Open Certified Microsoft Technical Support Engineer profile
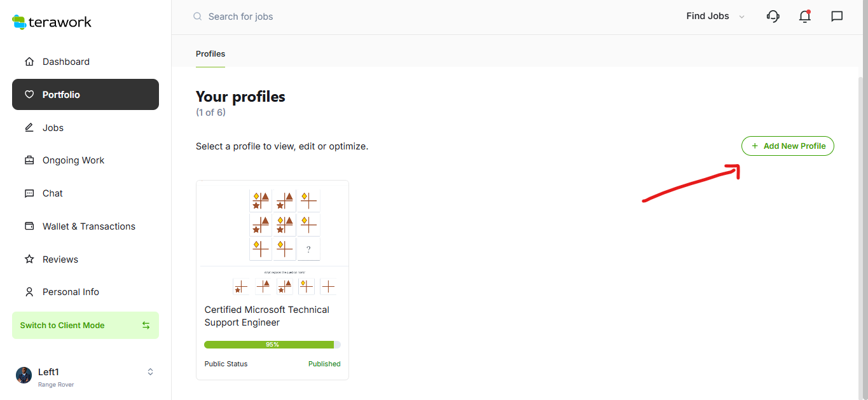Image resolution: width=868 pixels, height=400 pixels. click(267, 316)
